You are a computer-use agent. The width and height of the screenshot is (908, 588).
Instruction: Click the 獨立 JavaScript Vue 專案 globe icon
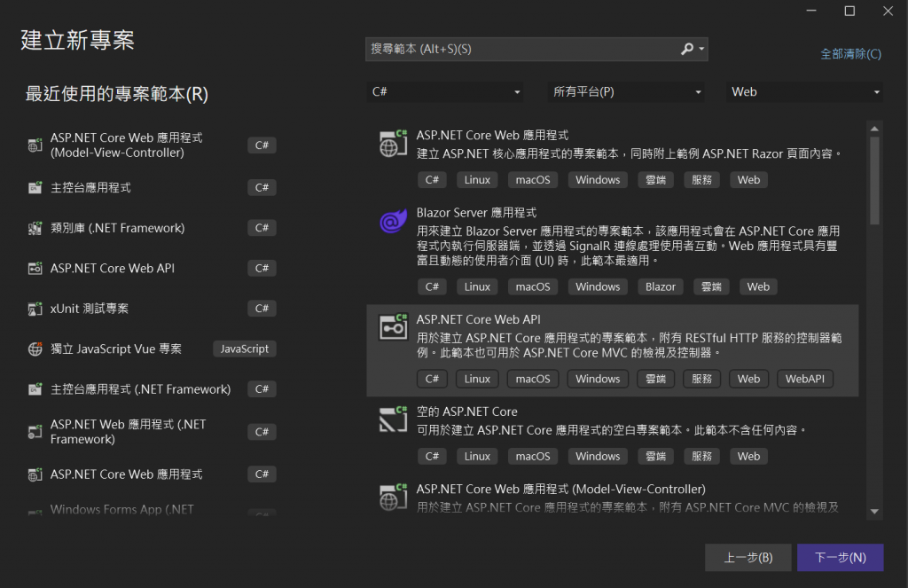[35, 349]
